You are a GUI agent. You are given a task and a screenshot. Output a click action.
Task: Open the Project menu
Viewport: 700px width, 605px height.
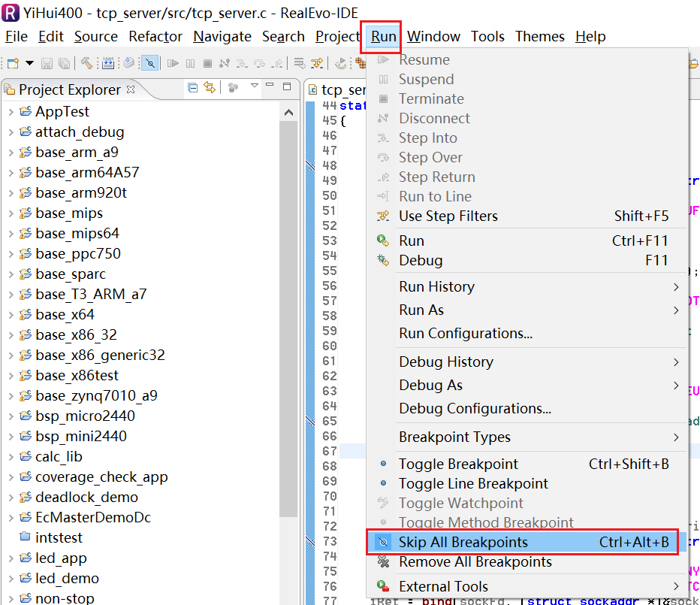coord(337,37)
